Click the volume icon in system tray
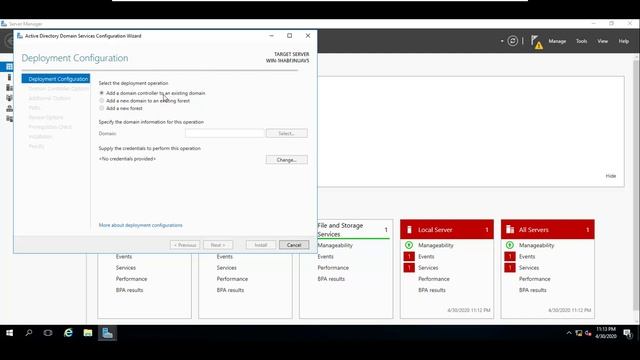Screen dimensions: 640x360 [588, 333]
